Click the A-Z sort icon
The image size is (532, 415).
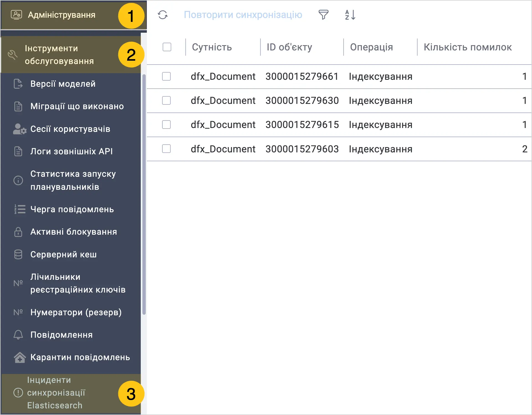click(350, 15)
